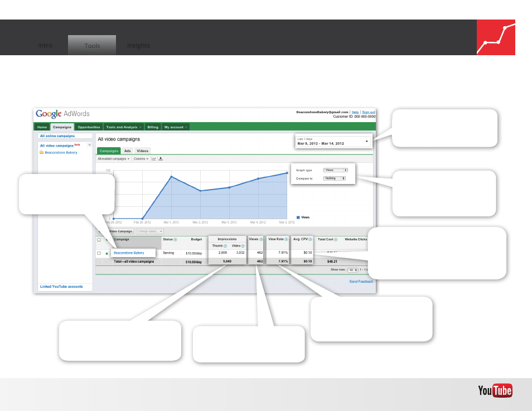Click the Send Feedback link

tap(361, 282)
